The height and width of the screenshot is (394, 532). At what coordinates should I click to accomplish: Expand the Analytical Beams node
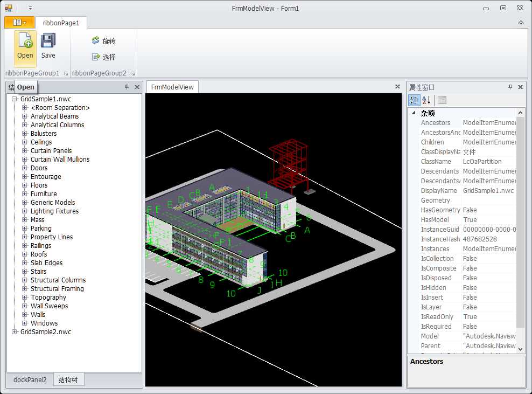tap(24, 116)
